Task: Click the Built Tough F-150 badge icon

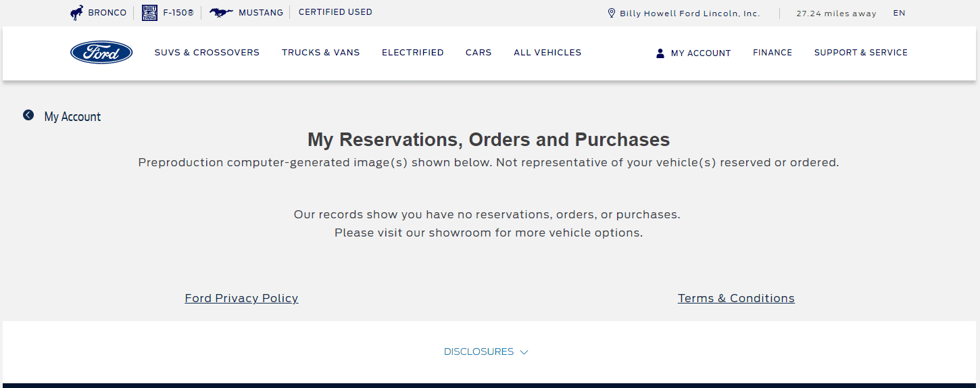Action: click(149, 13)
